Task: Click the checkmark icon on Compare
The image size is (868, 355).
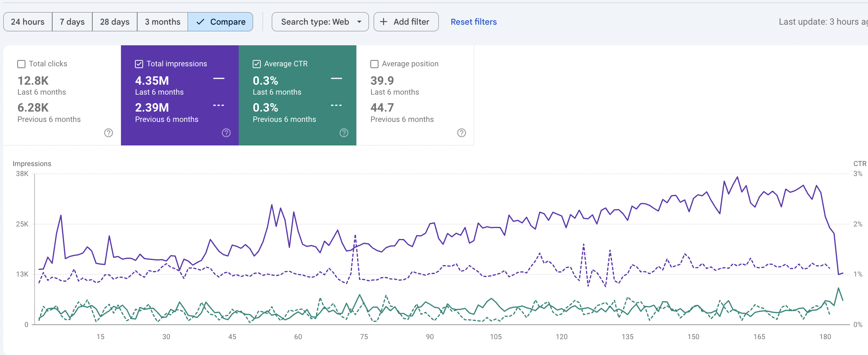Action: (200, 22)
